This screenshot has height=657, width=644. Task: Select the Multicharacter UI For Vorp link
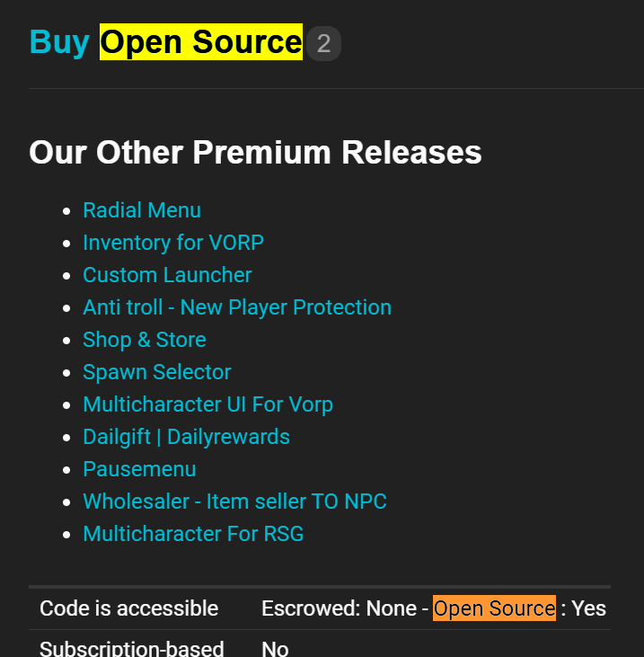click(207, 404)
